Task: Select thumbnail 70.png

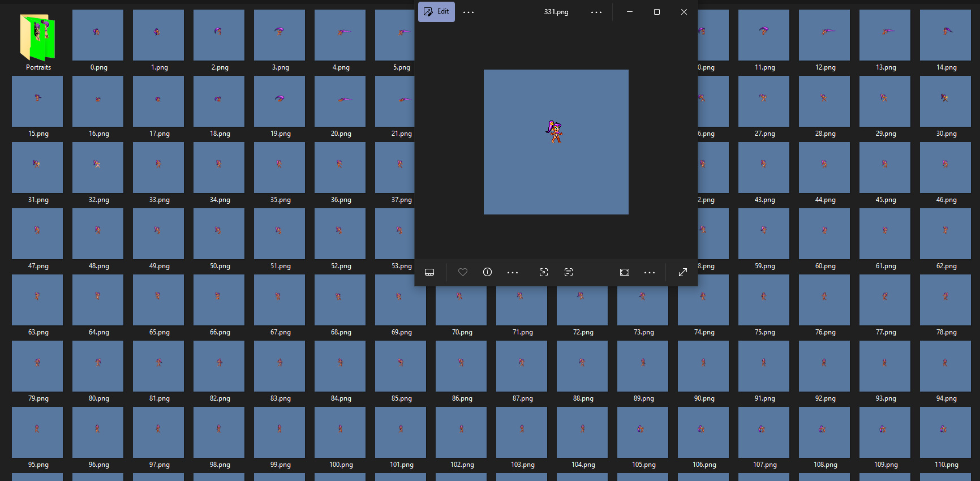Action: tap(461, 306)
